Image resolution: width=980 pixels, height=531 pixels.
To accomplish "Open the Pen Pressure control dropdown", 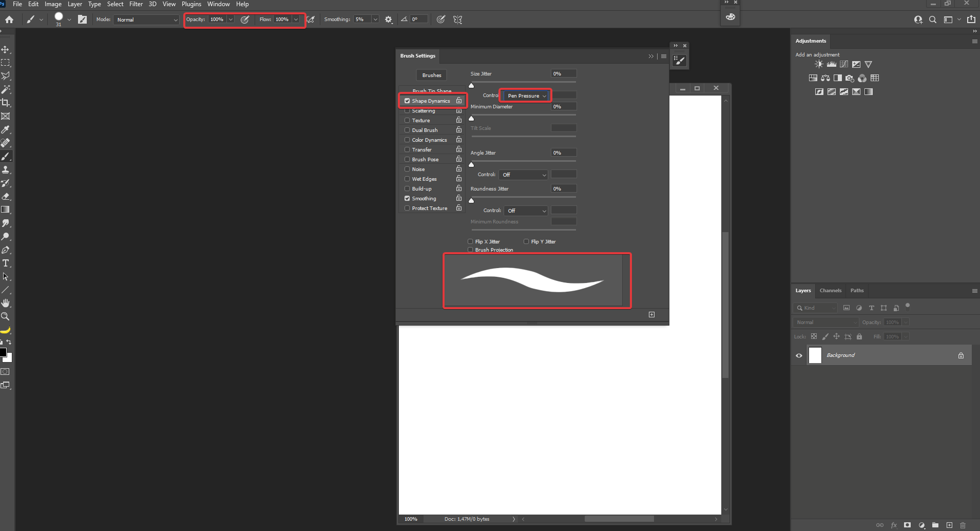I will [526, 96].
